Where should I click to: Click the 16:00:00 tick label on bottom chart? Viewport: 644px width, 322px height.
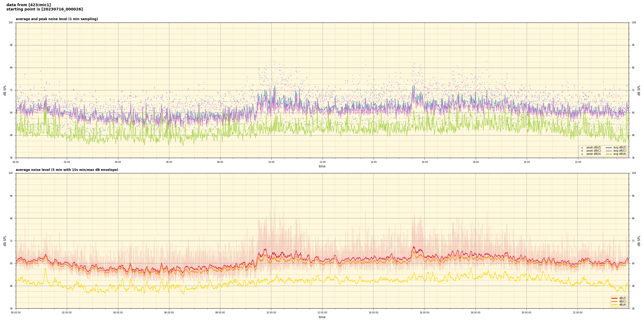(425, 313)
